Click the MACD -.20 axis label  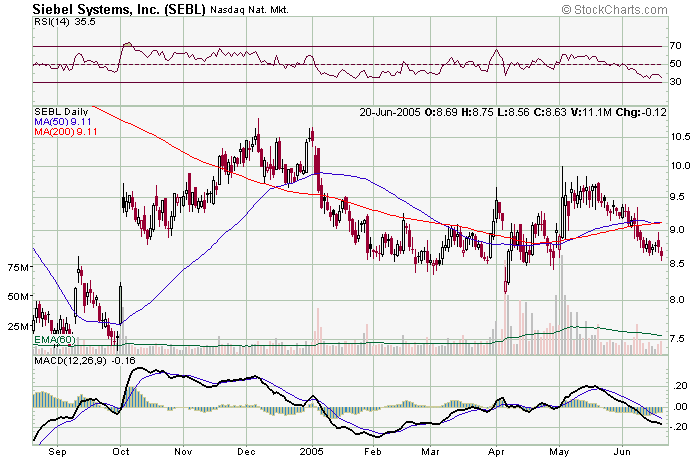coord(679,427)
